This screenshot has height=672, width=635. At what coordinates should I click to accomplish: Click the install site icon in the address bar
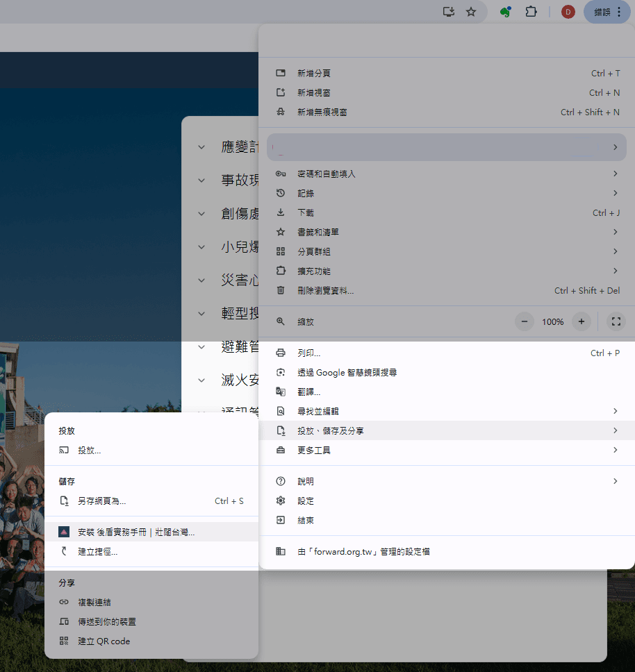[448, 12]
